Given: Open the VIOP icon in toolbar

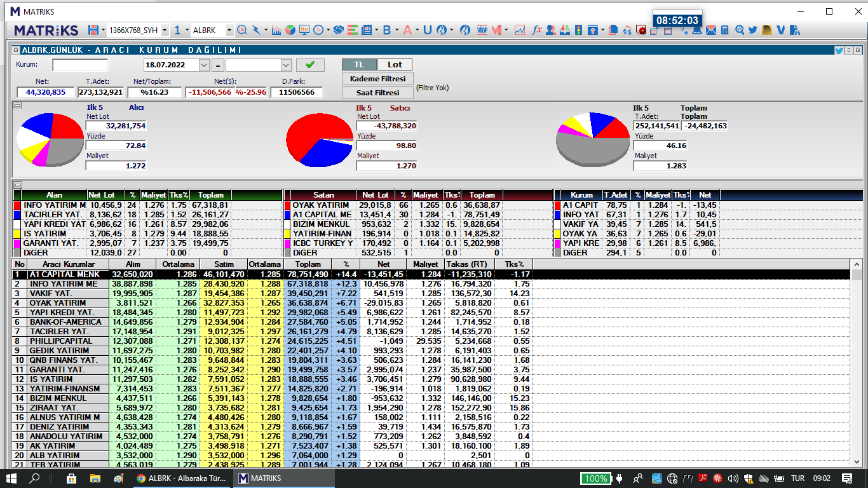Looking at the screenshot, I should (482, 30).
